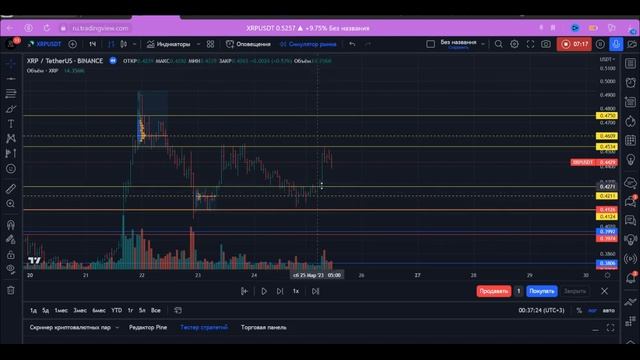The image size is (640, 360).
Task: Set the Все date range
Action: click(156, 310)
